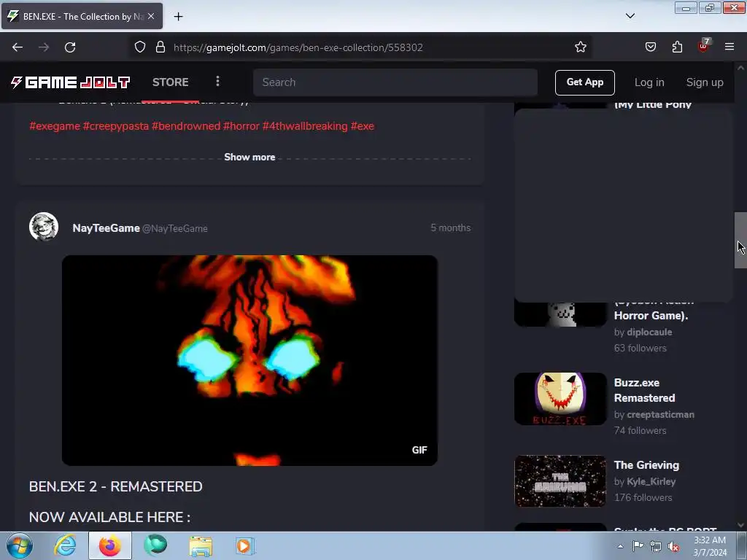Image resolution: width=747 pixels, height=560 pixels.
Task: Open the #4thwallbreaking hashtag
Action: [x=305, y=126]
